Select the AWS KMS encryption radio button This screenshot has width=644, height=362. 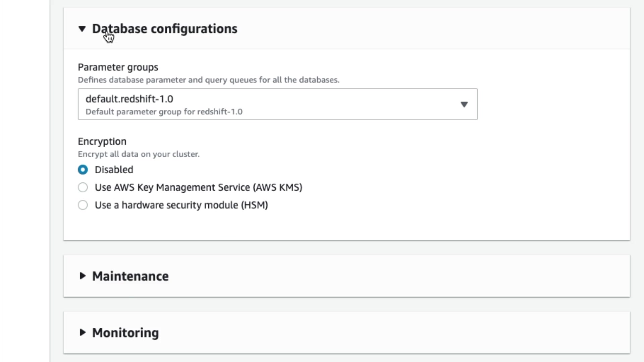point(83,187)
